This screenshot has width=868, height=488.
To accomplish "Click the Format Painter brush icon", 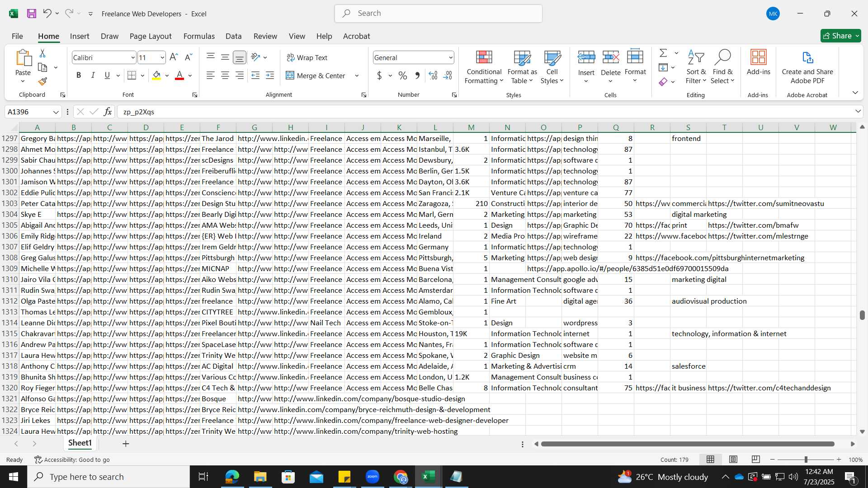I will [42, 81].
